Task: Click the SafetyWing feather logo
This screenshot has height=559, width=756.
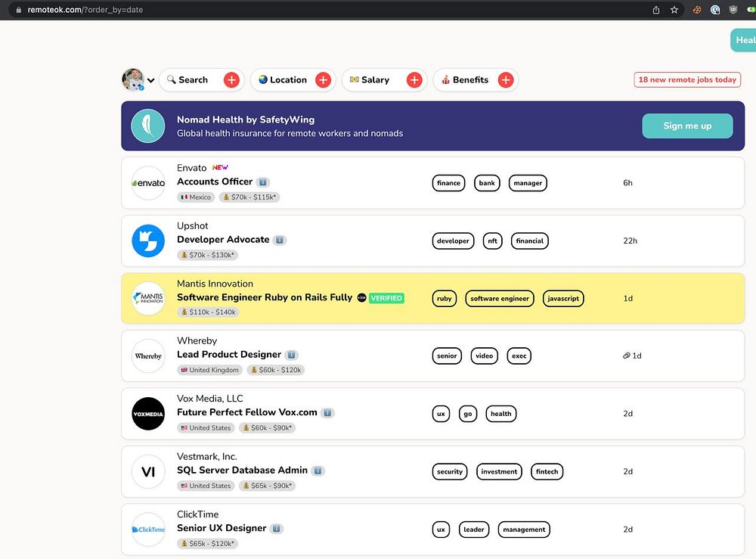Action: click(148, 126)
